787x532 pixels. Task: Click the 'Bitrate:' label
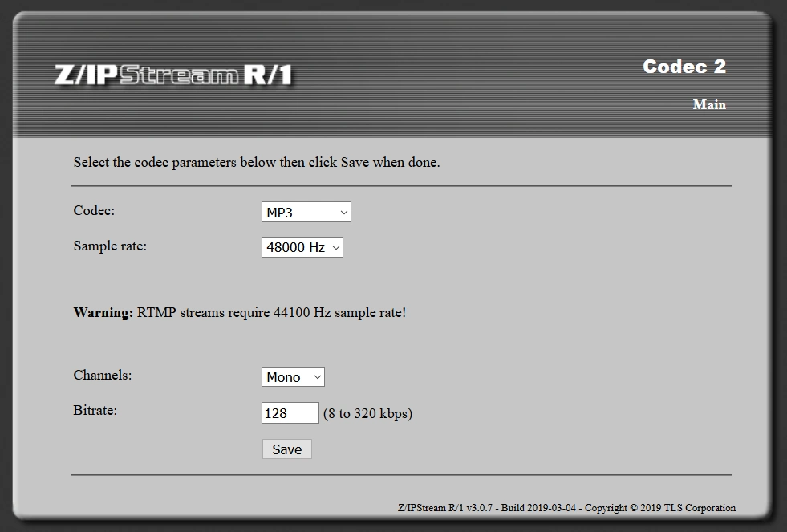click(95, 411)
